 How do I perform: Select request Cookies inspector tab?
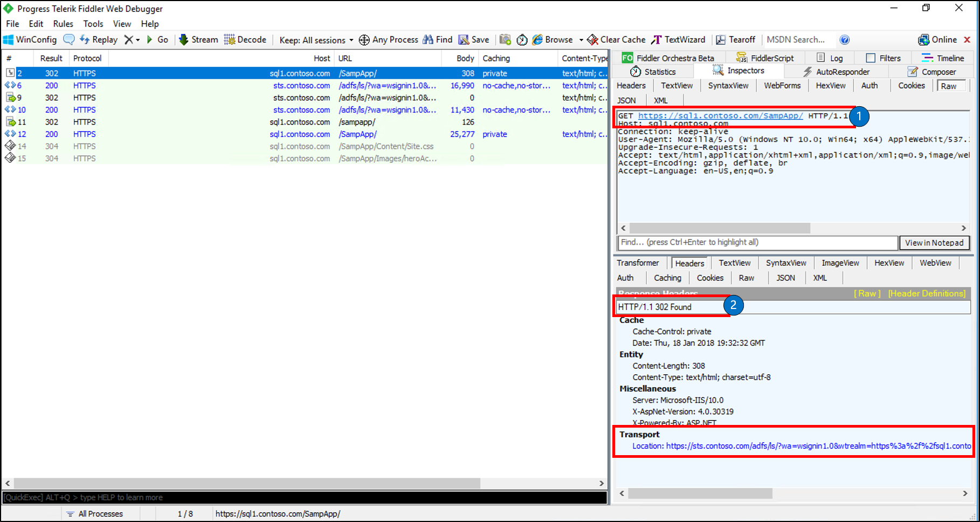point(912,85)
